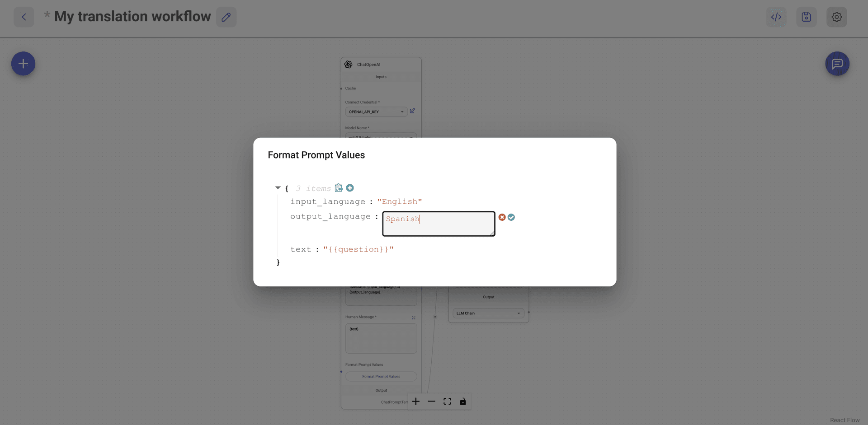The width and height of the screenshot is (868, 425).
Task: Click the "English" input_language value
Action: click(x=400, y=202)
